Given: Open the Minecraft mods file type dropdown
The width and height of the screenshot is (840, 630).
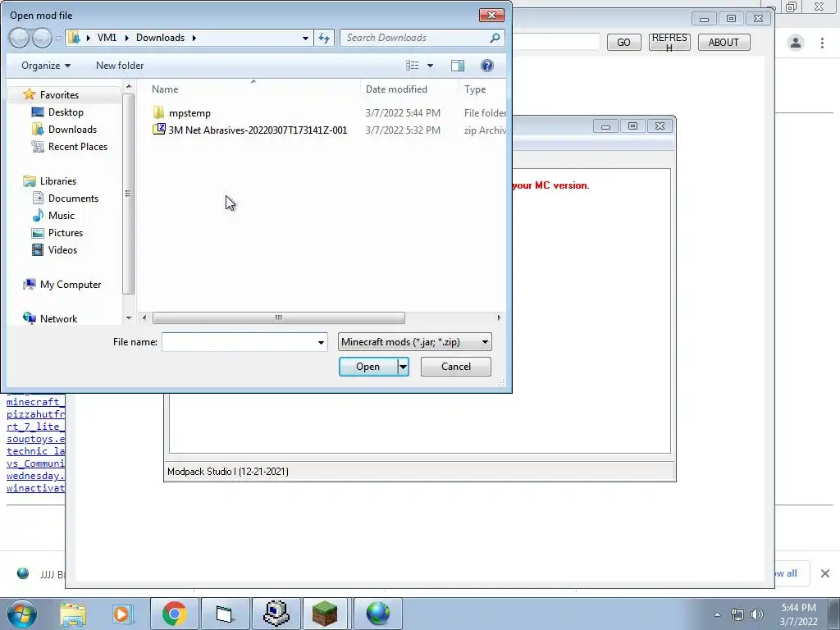Looking at the screenshot, I should pyautogui.click(x=414, y=342).
